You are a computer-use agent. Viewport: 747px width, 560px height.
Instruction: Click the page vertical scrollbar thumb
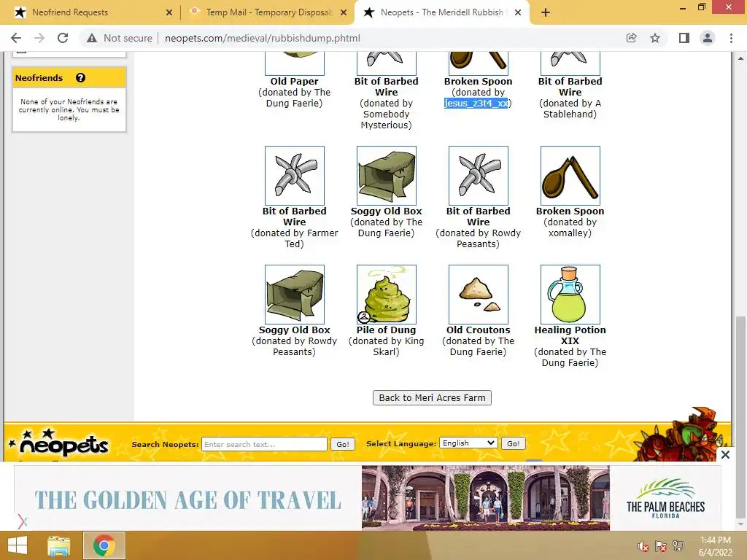pos(740,416)
